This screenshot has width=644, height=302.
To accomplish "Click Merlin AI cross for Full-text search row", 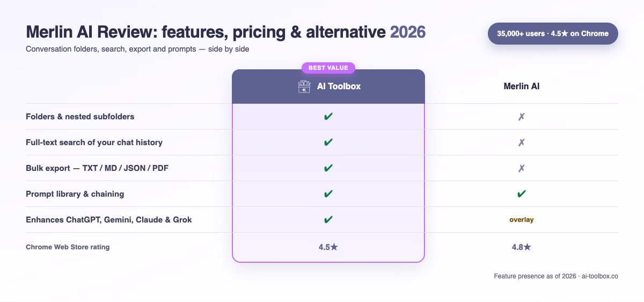I will pyautogui.click(x=522, y=142).
